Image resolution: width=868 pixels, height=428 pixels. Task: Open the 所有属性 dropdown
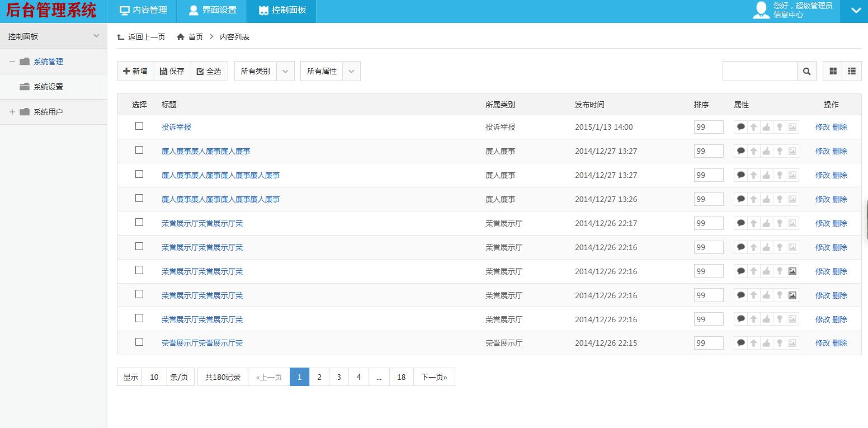tap(330, 72)
